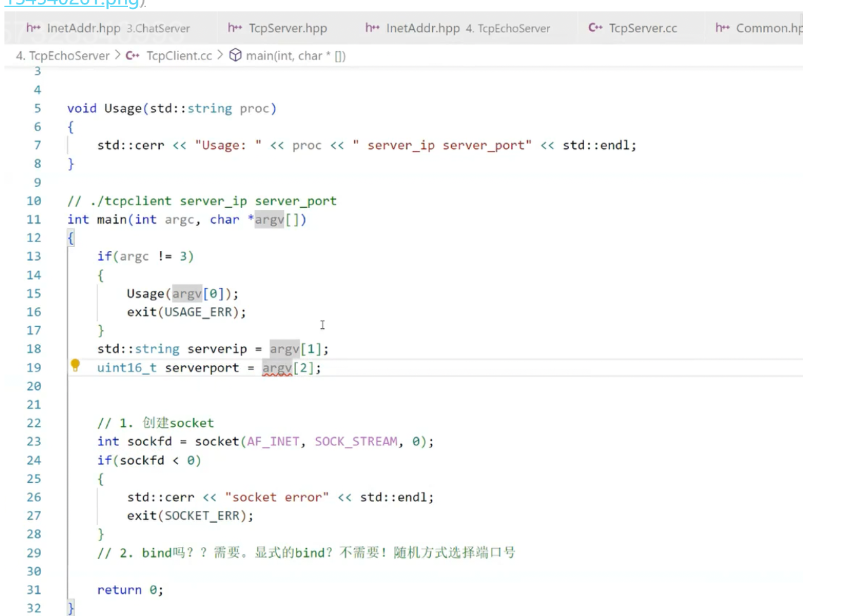Click the header icon on InetAddr.hpp ChatServer tab
Screen dimensions: 844x616
[34, 28]
